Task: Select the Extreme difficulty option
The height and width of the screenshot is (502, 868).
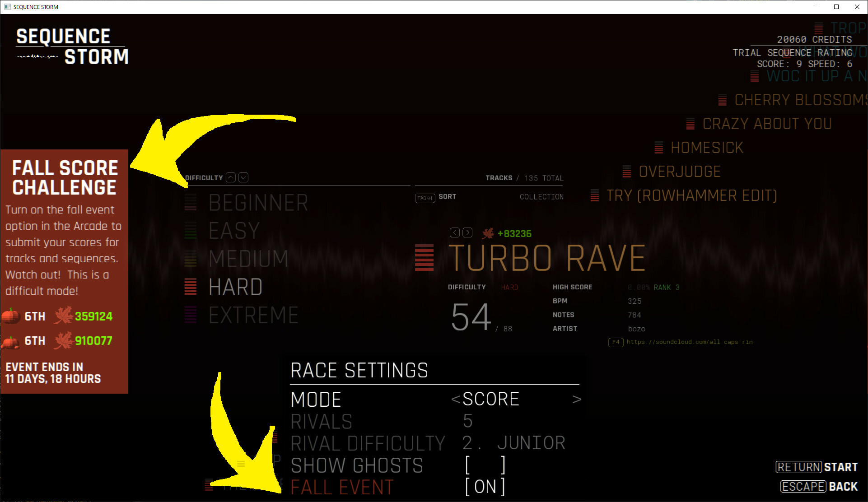Action: point(253,315)
